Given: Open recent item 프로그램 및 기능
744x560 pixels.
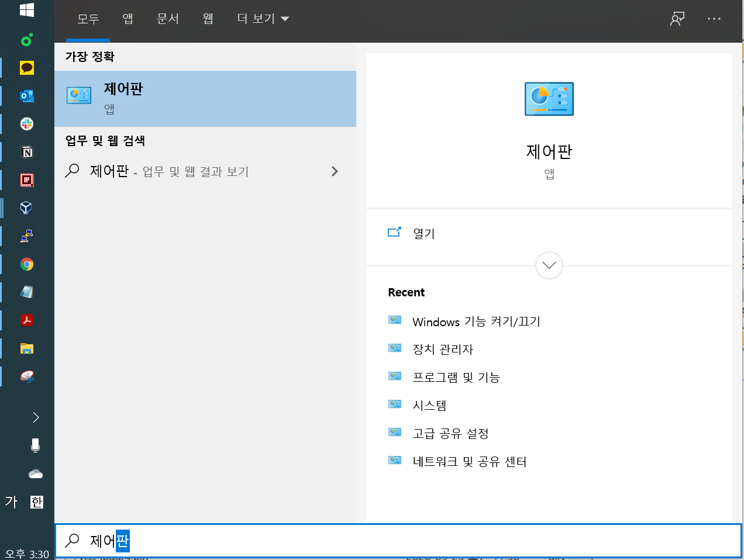Looking at the screenshot, I should coord(456,378).
